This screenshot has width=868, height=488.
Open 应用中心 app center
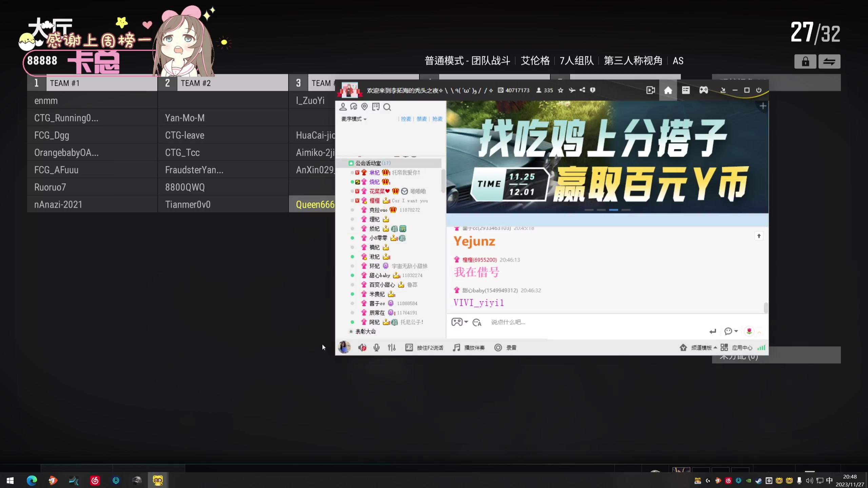[x=736, y=348]
